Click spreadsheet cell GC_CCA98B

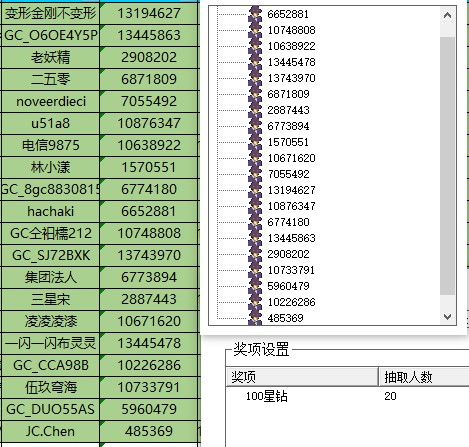tap(51, 365)
